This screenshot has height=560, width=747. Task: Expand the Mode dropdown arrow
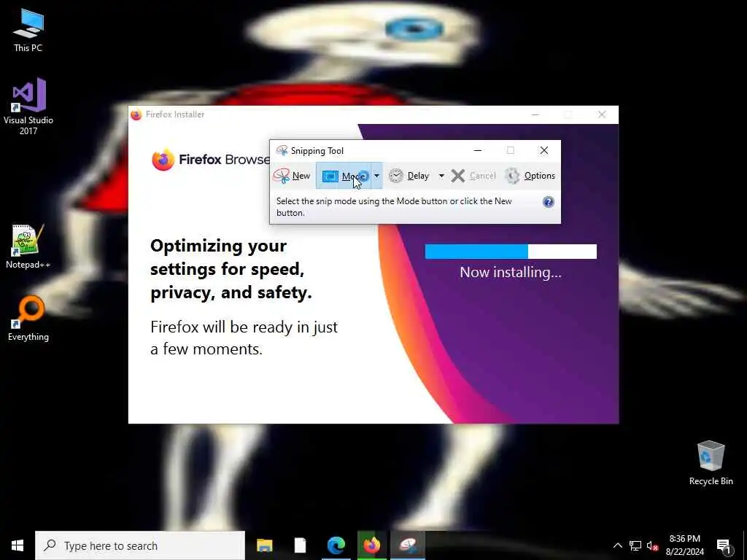(x=376, y=176)
